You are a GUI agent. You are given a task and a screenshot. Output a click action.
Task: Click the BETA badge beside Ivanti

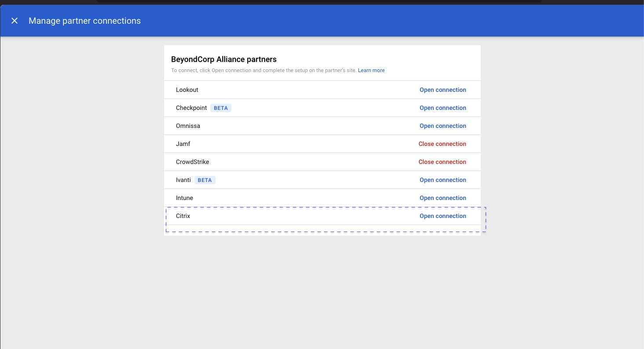coord(205,180)
